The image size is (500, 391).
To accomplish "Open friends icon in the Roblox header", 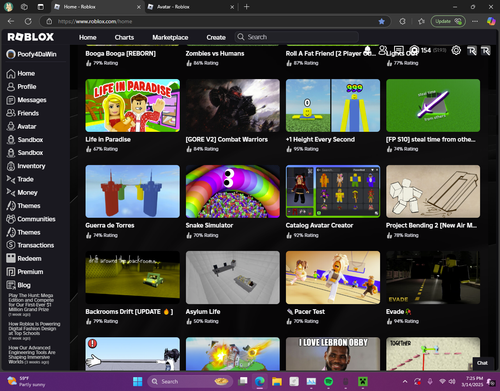I will point(383,50).
